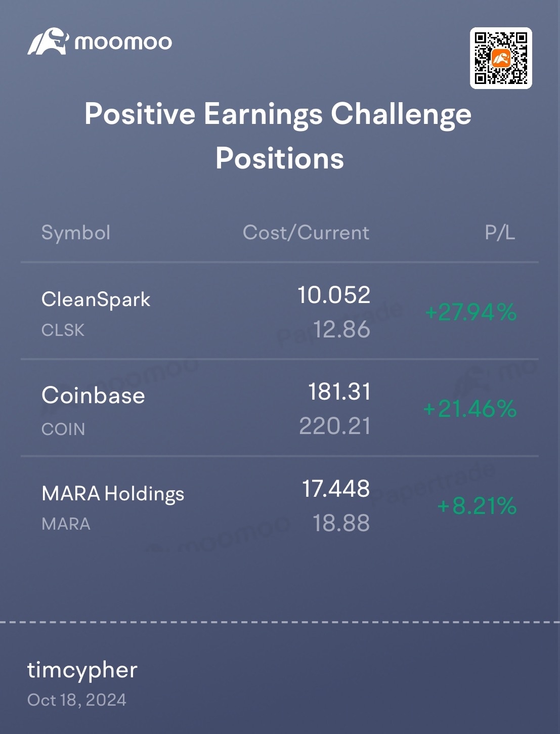Click MARA gain of +8.21%
Image resolution: width=560 pixels, height=734 pixels.
coord(477,506)
